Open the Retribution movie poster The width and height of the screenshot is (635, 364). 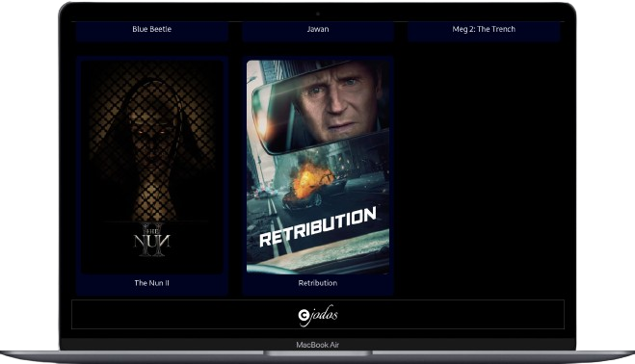click(318, 167)
